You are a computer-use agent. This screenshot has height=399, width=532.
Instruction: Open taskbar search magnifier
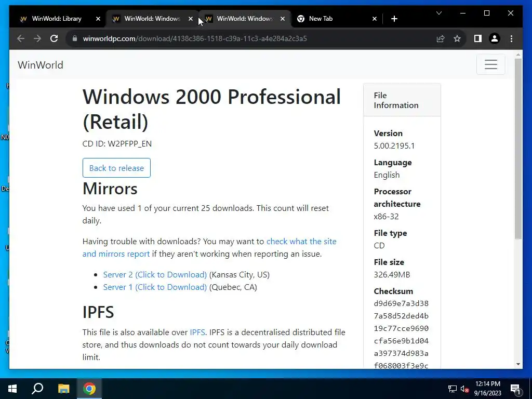[37, 389]
